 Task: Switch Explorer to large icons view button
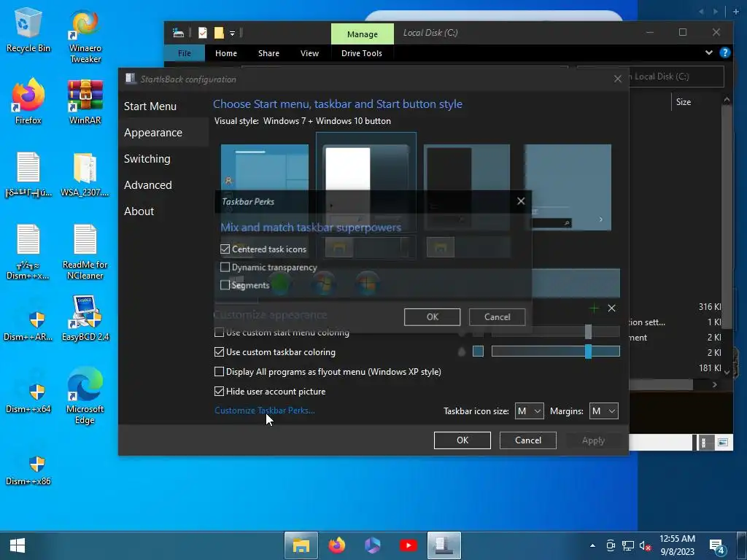(x=723, y=443)
